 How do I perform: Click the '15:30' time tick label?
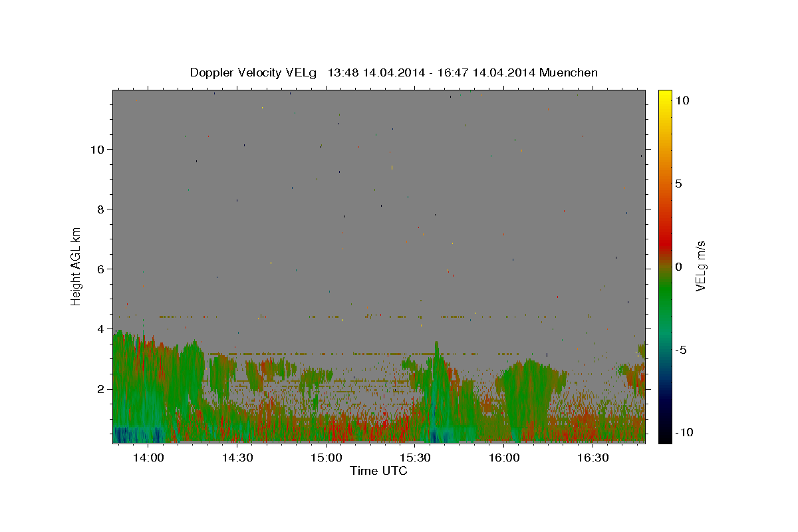click(x=415, y=458)
